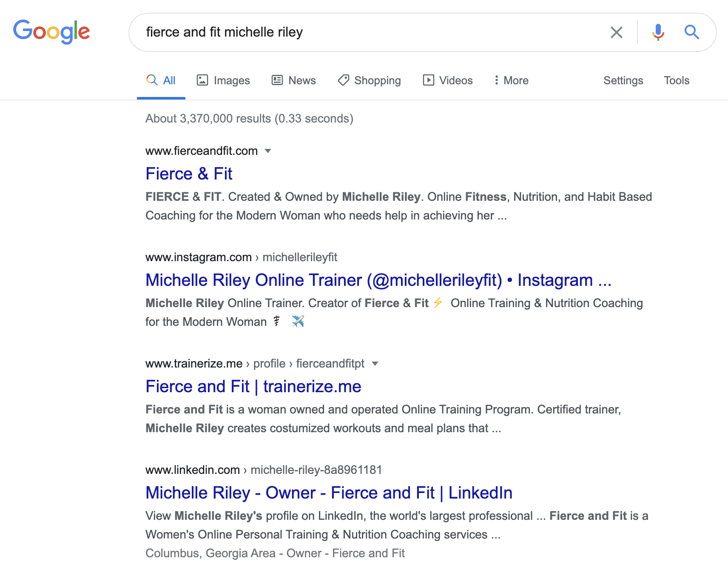Open the Settings menu
This screenshot has height=570, width=728.
623,80
